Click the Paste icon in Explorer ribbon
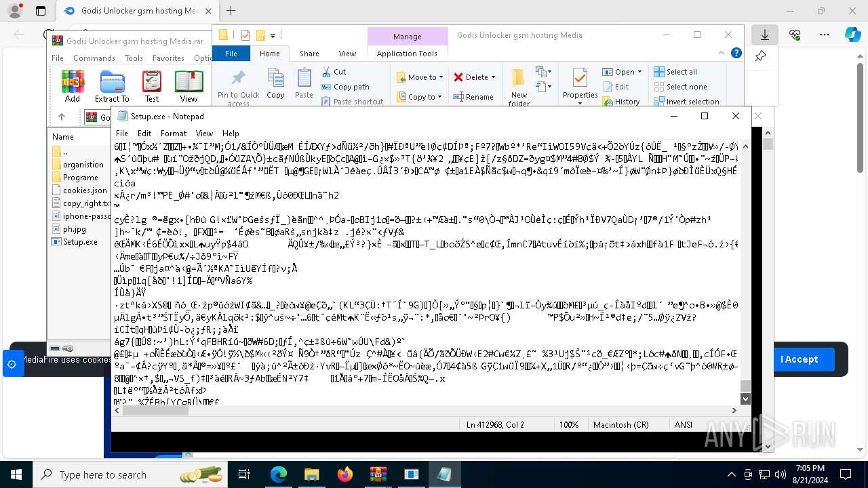 click(304, 84)
